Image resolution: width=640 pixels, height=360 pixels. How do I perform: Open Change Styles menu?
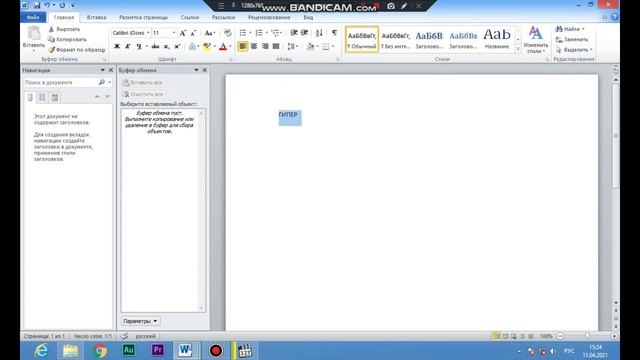pos(536,40)
